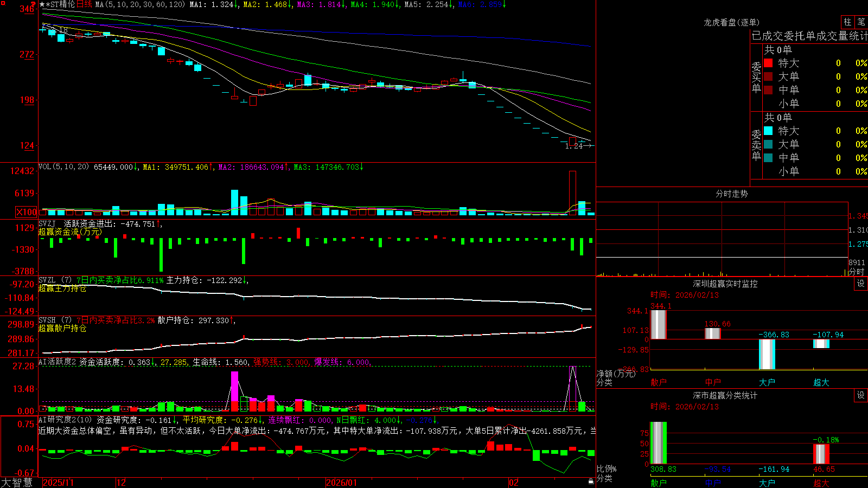868x488 pixels.
Task: Click the 日线 period label
Action: coord(84,4)
